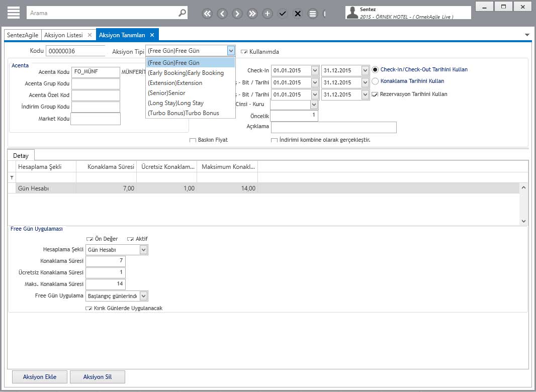This screenshot has height=392, width=536.
Task: Open the Free Gün Uygulama dropdown
Action: point(143,296)
